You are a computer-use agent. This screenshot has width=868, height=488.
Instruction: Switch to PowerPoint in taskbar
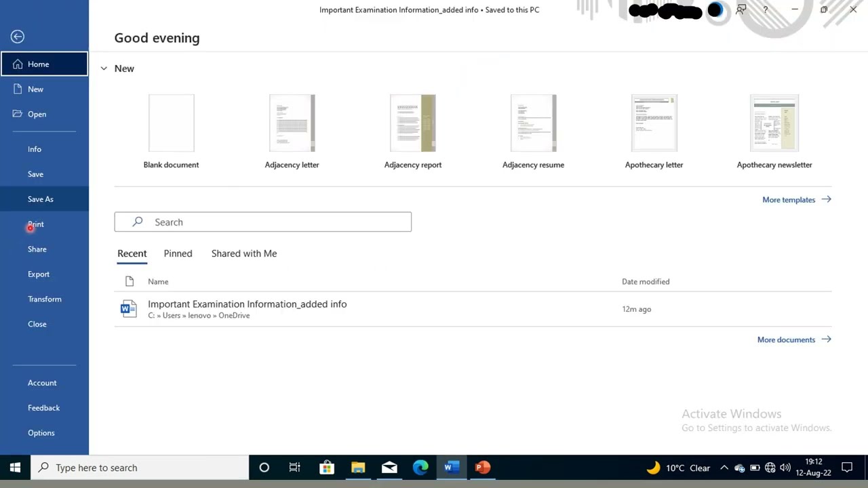pos(483,468)
